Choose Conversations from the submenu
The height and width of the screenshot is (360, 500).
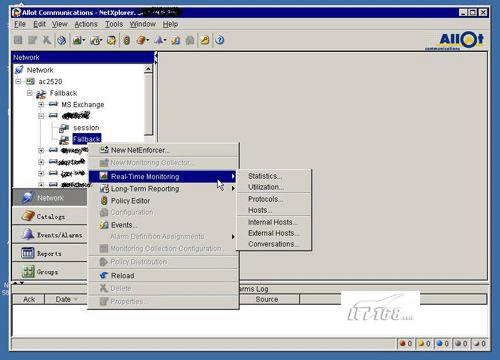click(274, 244)
